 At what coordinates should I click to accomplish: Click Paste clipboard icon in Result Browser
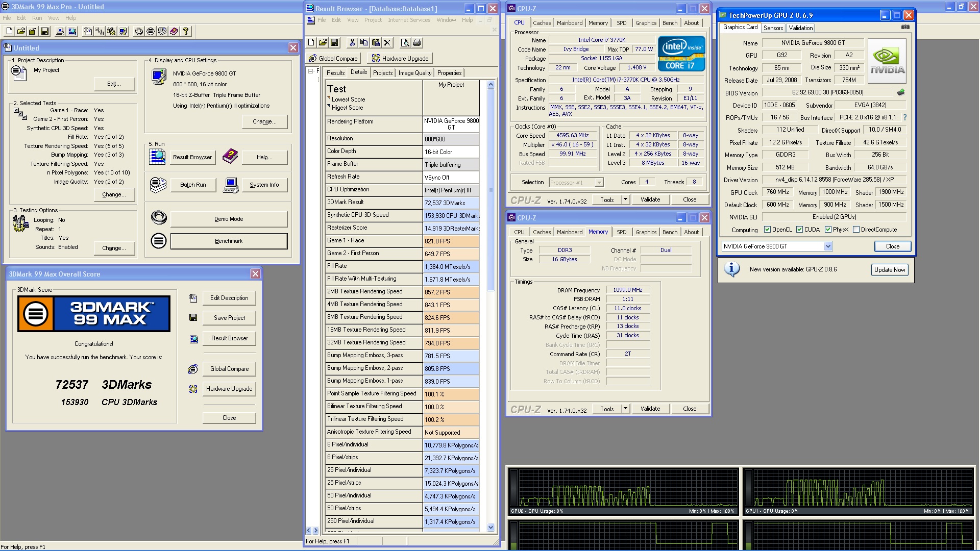(376, 43)
